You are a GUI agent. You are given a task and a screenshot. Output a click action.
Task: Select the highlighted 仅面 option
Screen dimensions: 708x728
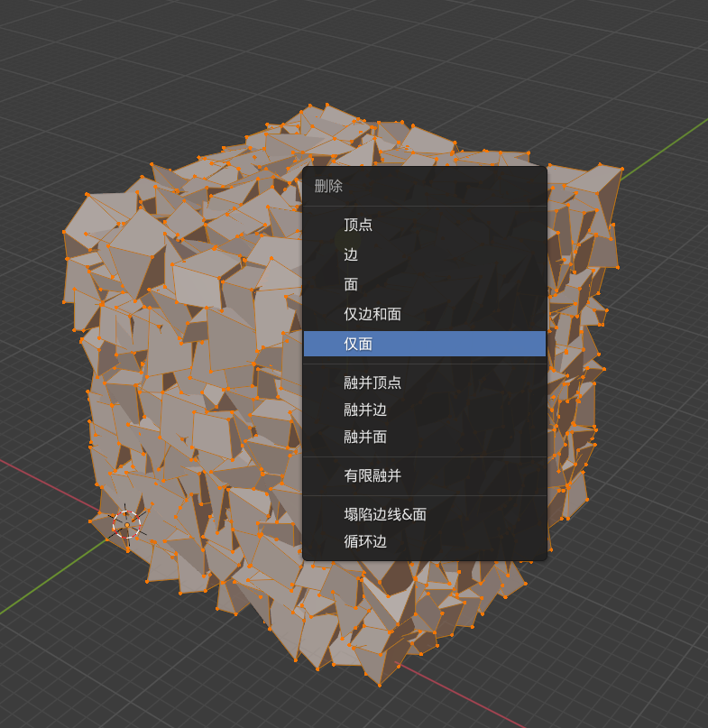[424, 344]
